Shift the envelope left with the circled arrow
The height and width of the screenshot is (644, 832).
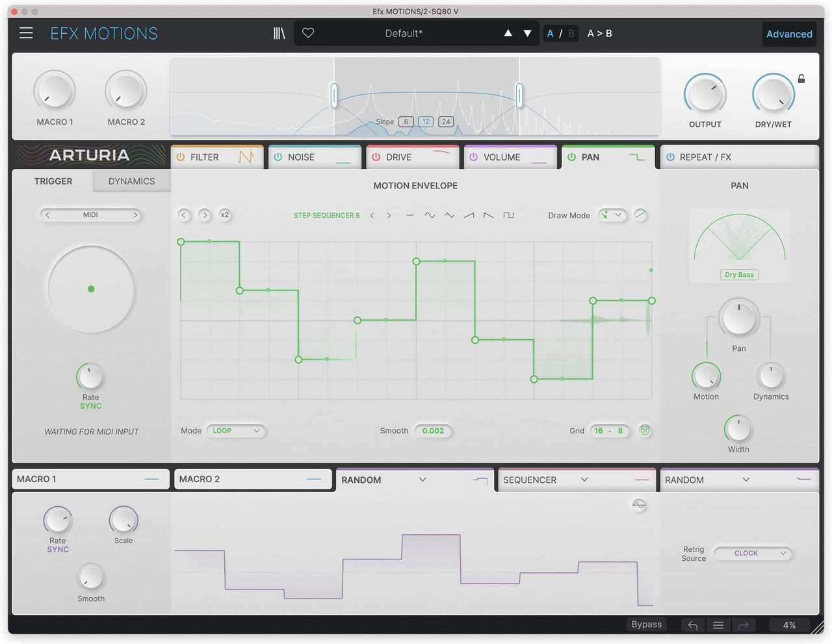click(184, 215)
